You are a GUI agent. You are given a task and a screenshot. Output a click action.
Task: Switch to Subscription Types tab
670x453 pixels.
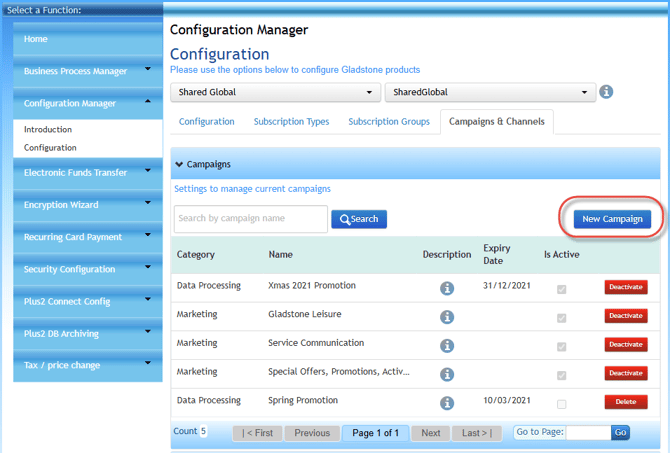pyautogui.click(x=291, y=122)
